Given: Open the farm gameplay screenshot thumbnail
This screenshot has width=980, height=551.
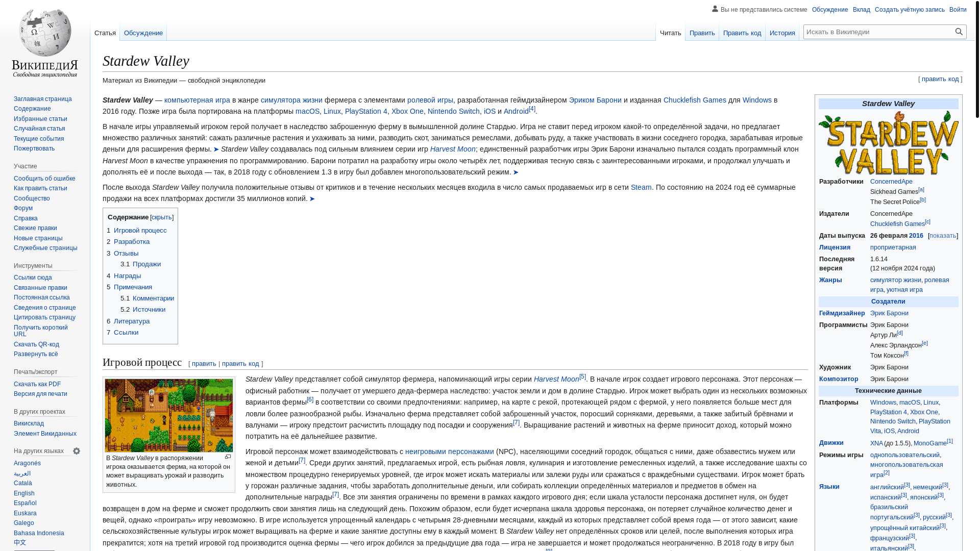Looking at the screenshot, I should (169, 415).
